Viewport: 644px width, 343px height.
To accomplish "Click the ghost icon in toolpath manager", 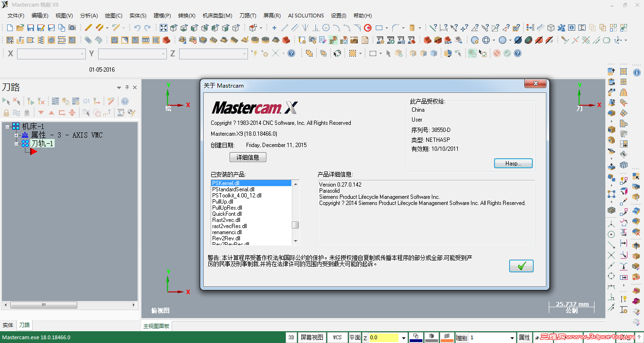I will (x=27, y=113).
